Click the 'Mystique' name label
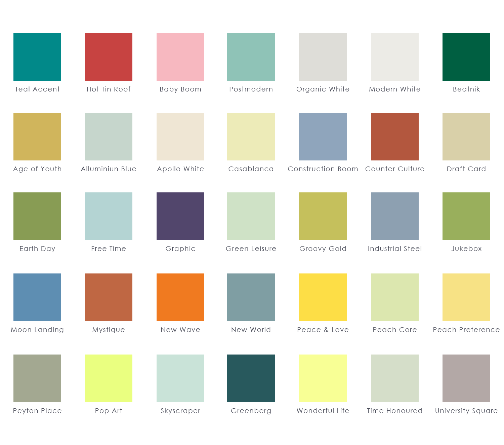 109,330
